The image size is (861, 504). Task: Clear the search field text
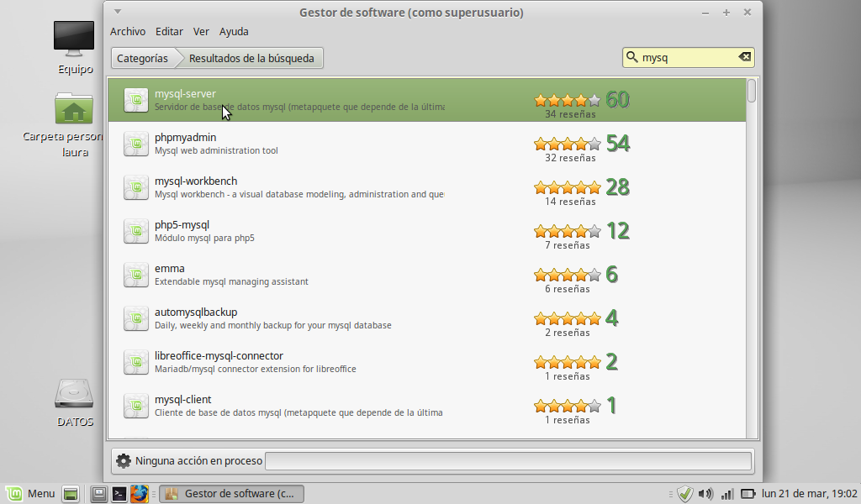(744, 57)
